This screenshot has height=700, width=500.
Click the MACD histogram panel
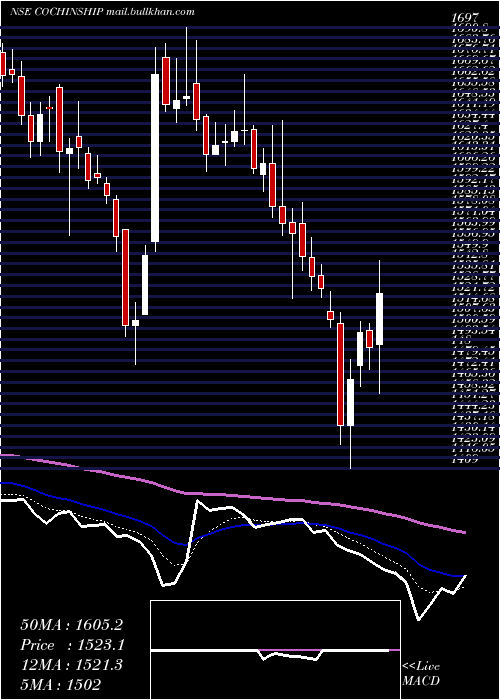pos(275,650)
